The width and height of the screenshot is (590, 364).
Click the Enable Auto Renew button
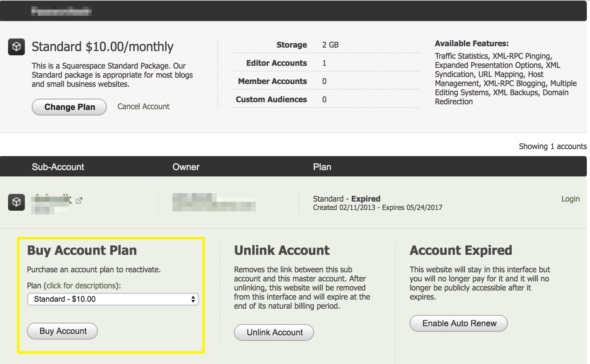[459, 323]
